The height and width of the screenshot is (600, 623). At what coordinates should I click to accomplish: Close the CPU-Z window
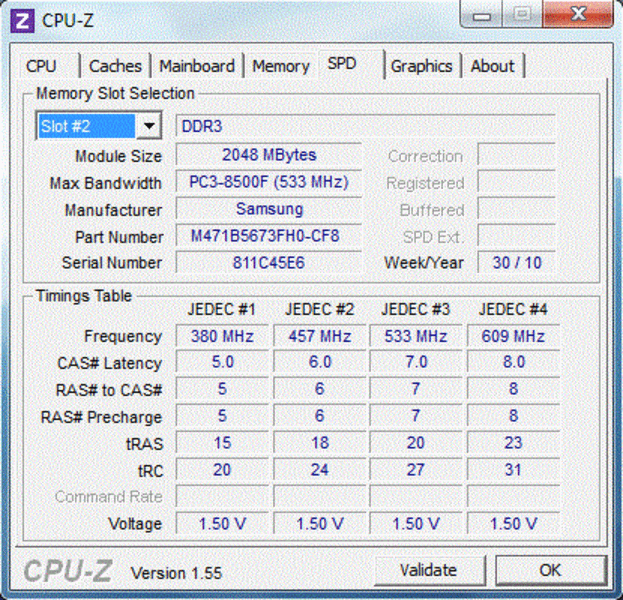(578, 14)
